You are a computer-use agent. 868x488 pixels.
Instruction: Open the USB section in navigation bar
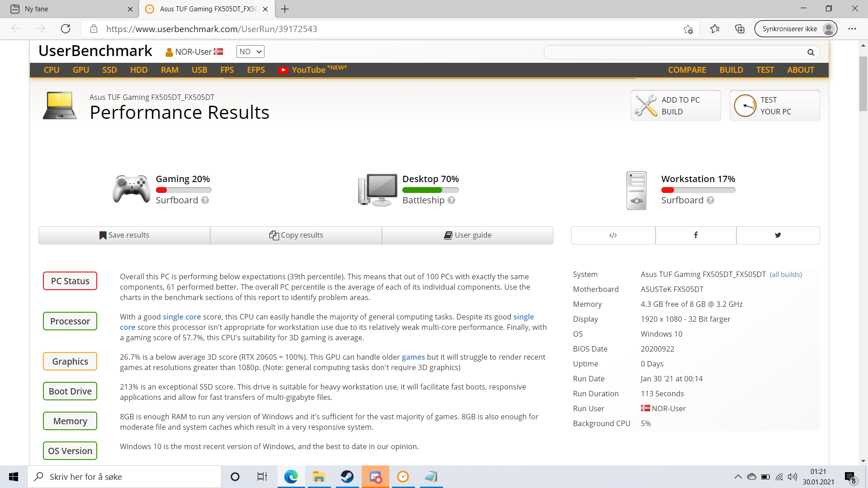click(x=199, y=70)
